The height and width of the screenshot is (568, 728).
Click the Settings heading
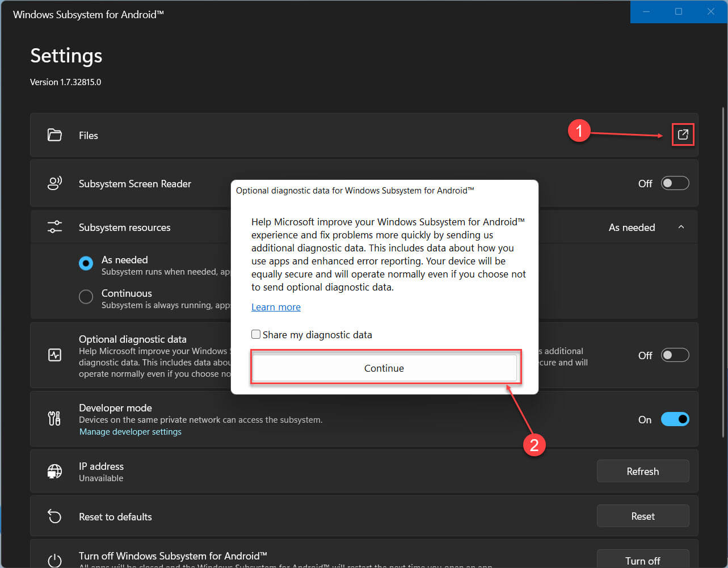(x=66, y=56)
